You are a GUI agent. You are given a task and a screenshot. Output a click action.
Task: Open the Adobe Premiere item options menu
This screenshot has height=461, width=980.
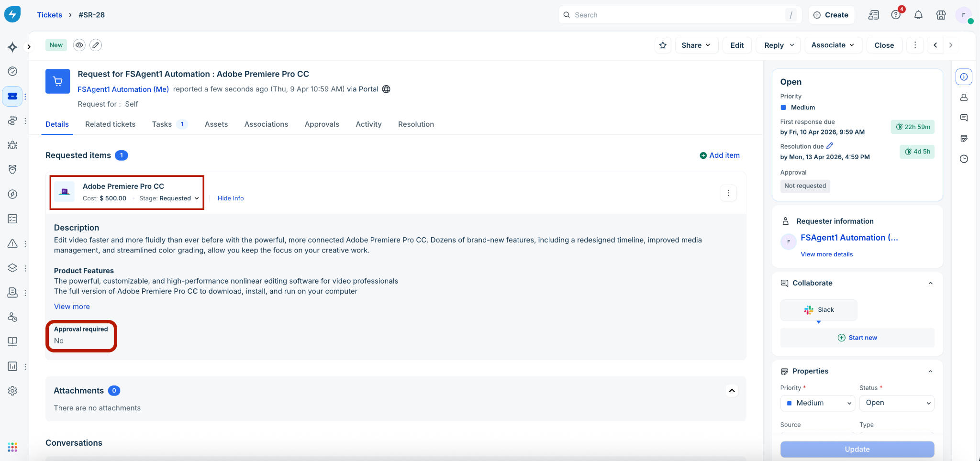[x=728, y=193]
